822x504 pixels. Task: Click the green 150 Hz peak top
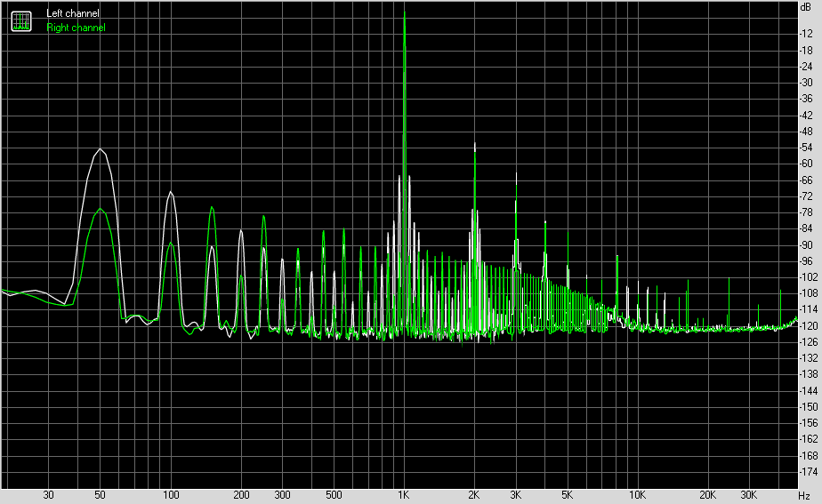click(212, 207)
